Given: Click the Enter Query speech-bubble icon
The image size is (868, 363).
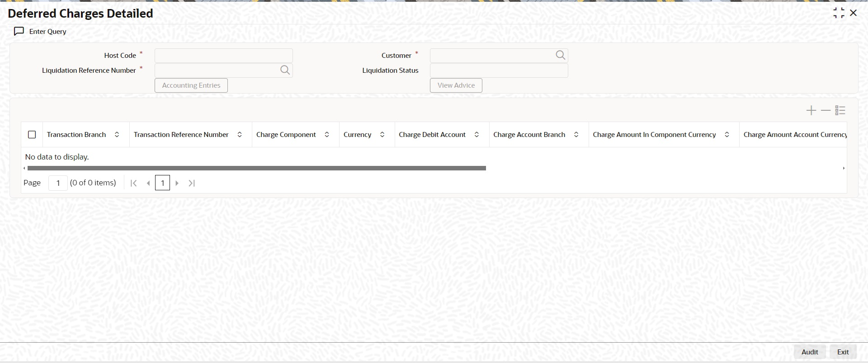Looking at the screenshot, I should click(19, 31).
